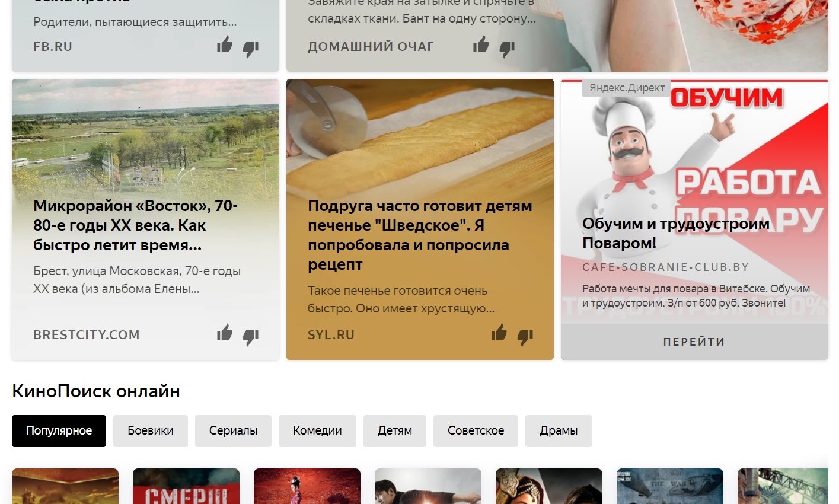This screenshot has width=839, height=504.
Task: Dislike the FB.RU article with thumbs down
Action: point(251,49)
